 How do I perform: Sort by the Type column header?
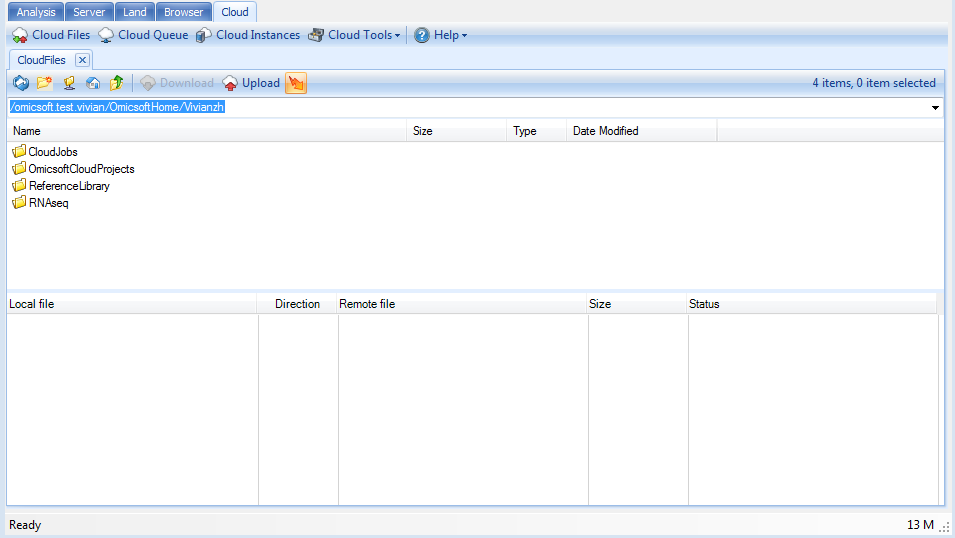(x=536, y=131)
